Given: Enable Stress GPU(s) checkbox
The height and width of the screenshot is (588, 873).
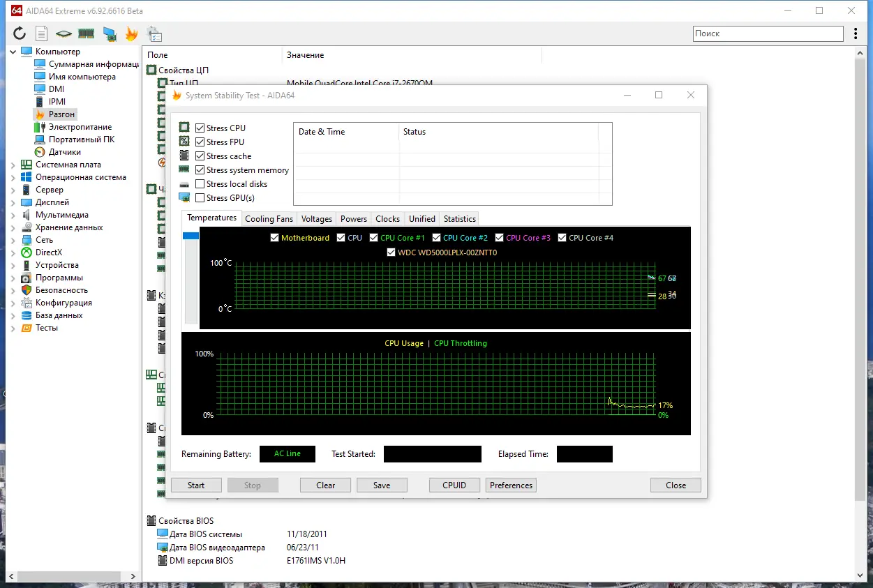Looking at the screenshot, I should click(200, 198).
